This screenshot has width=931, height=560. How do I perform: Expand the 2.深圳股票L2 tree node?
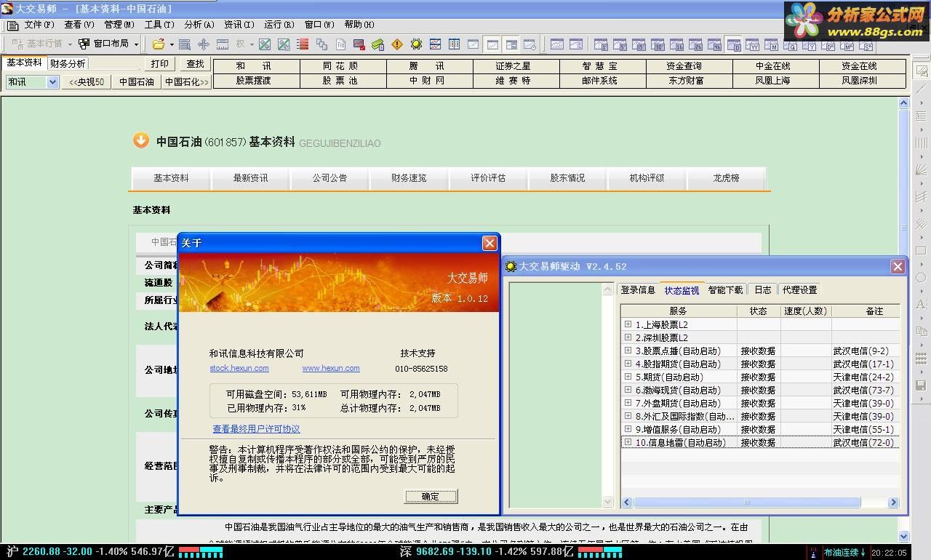[628, 337]
